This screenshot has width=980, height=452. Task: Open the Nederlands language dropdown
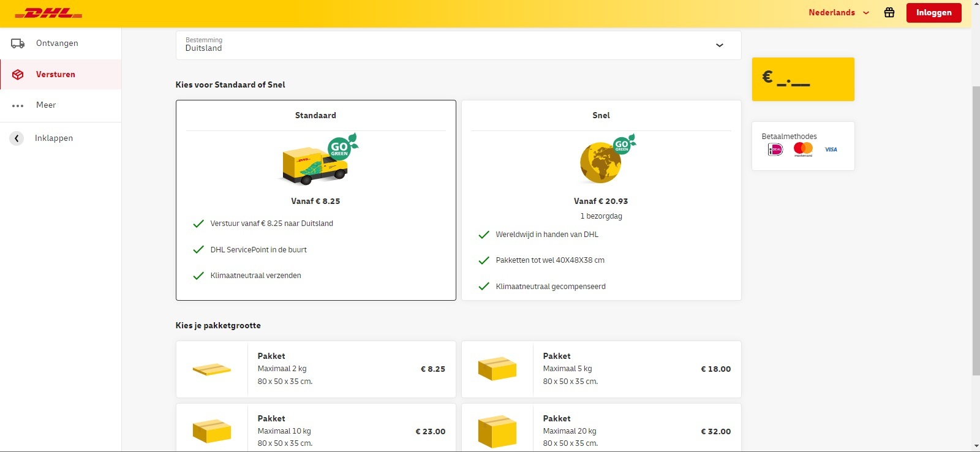tap(839, 12)
